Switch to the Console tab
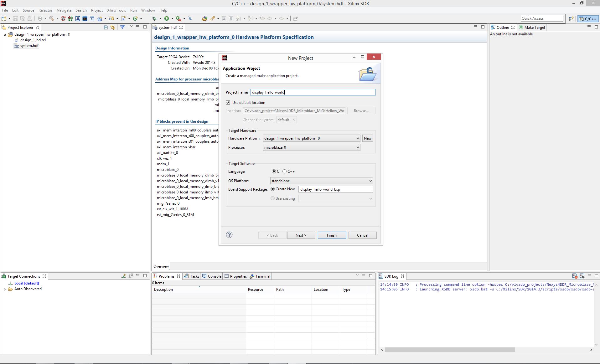 tap(212, 276)
